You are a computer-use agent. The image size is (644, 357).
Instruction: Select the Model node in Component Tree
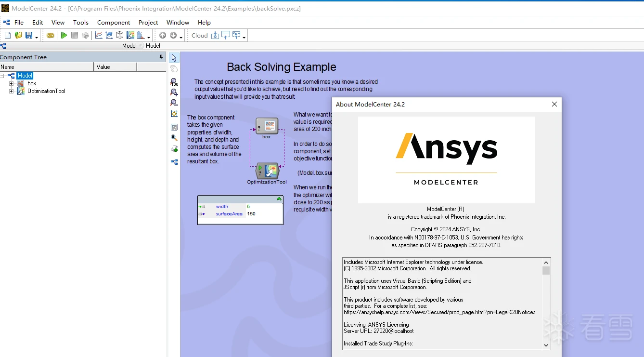click(x=25, y=76)
